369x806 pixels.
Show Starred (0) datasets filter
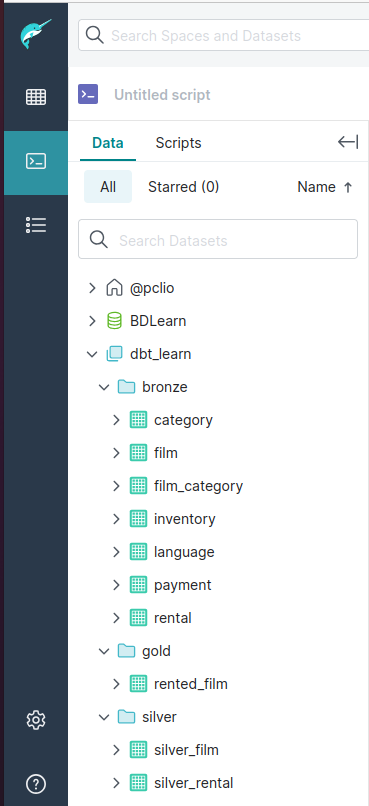click(x=183, y=187)
